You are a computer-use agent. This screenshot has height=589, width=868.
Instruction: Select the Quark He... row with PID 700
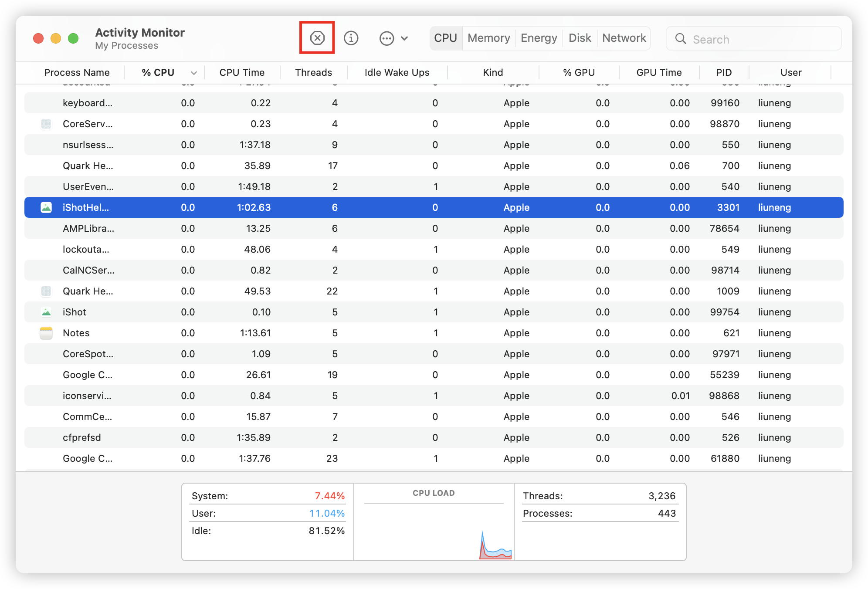(434, 166)
